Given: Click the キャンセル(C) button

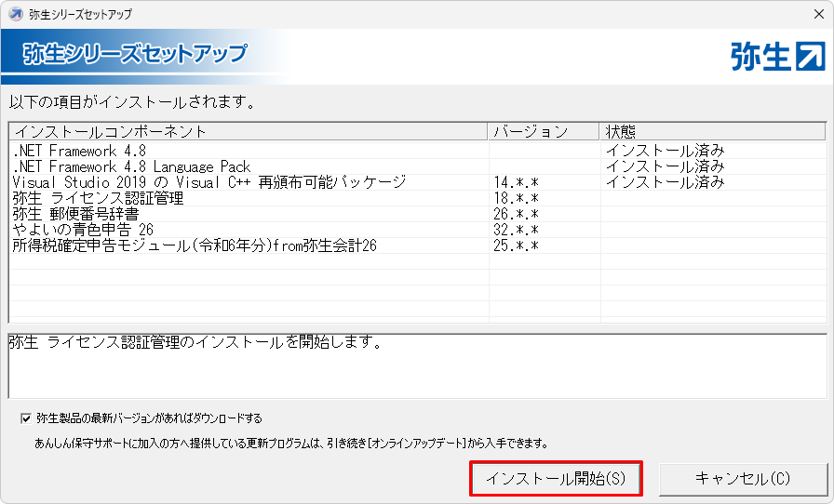Looking at the screenshot, I should [x=742, y=480].
